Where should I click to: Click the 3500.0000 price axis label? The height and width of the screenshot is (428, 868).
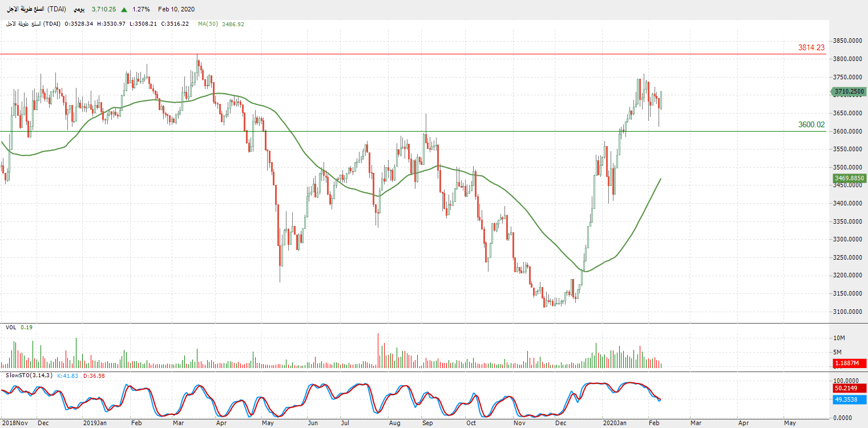coord(847,167)
